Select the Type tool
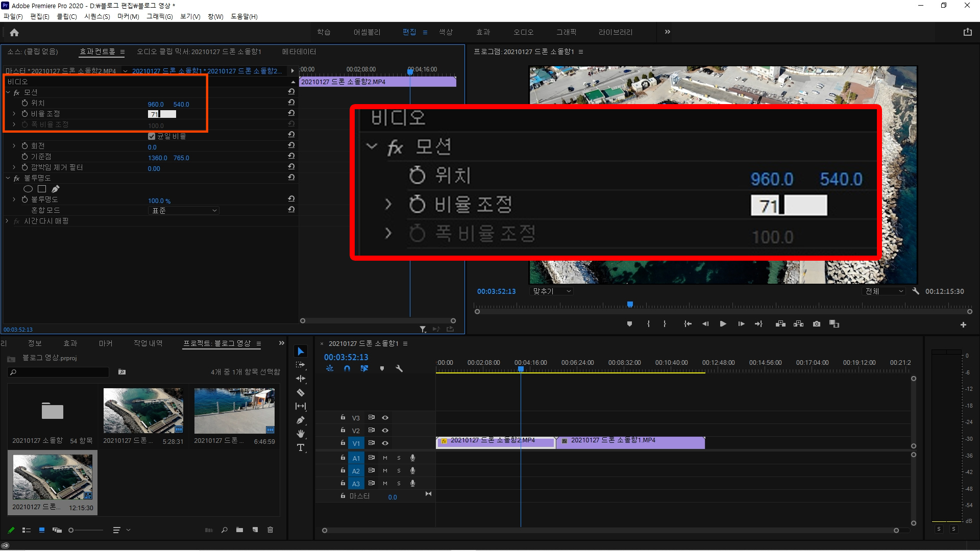This screenshot has width=980, height=551. pos(301,447)
